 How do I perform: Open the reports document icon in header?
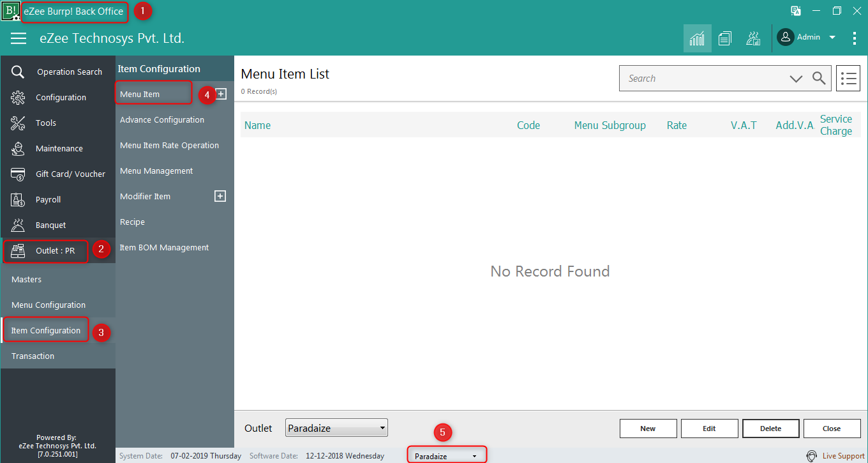click(x=724, y=38)
